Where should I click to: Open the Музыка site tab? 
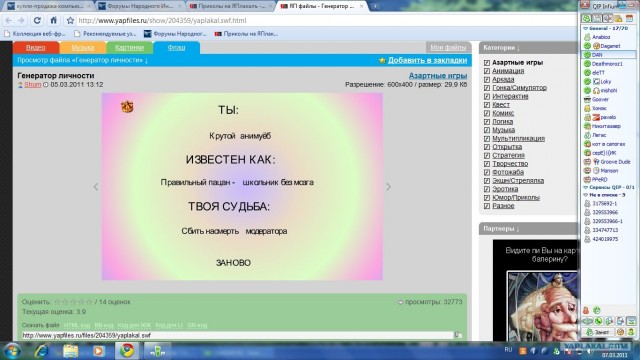click(83, 48)
